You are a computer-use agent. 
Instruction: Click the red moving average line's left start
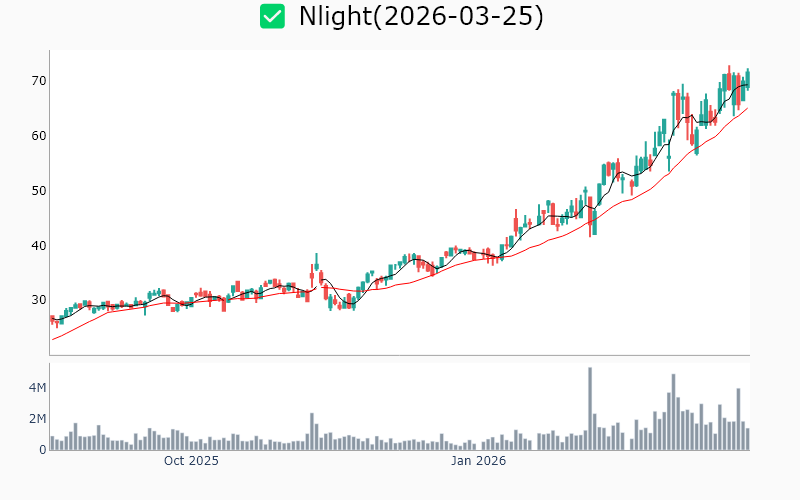53,339
